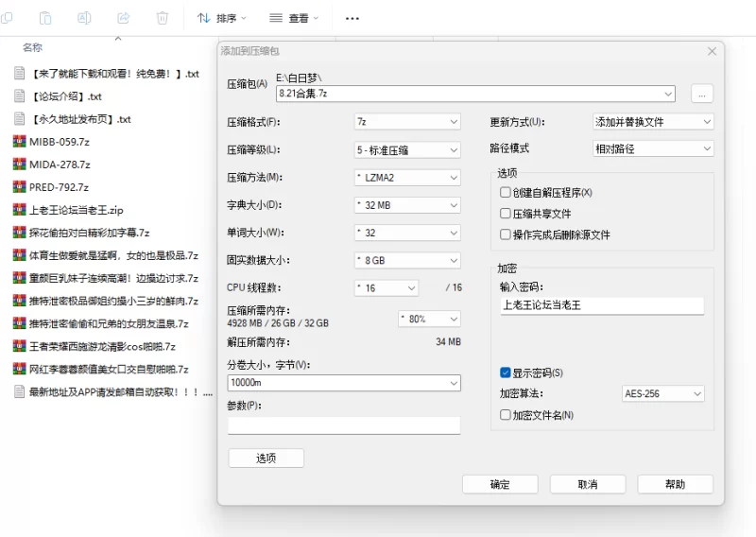756x537 pixels.
Task: Select file name 【永久地址发布页】.txt
Action: [81, 119]
